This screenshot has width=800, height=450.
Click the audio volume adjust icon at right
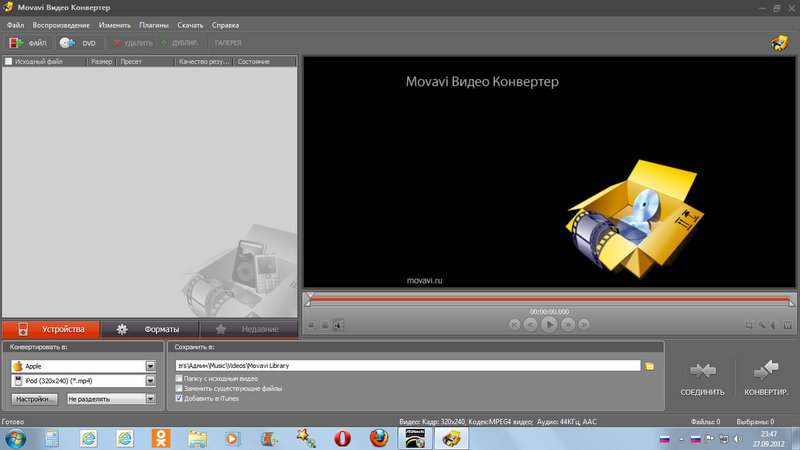click(774, 325)
